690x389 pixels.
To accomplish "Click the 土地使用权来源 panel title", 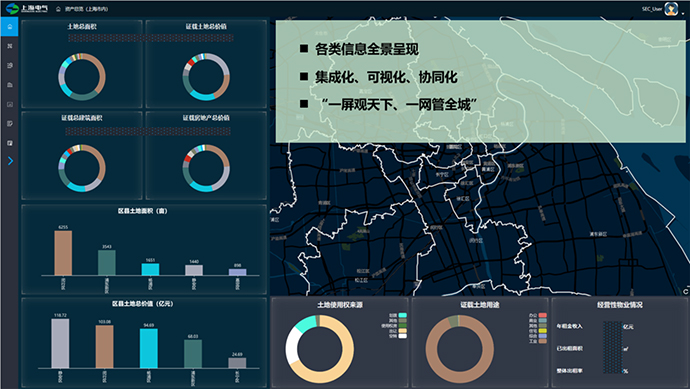I will (340, 305).
